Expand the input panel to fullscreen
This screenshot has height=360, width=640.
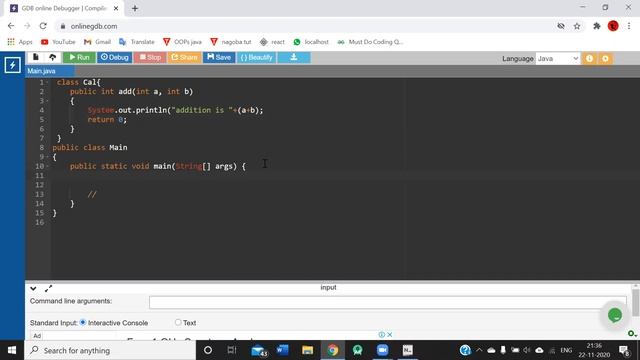[48, 289]
